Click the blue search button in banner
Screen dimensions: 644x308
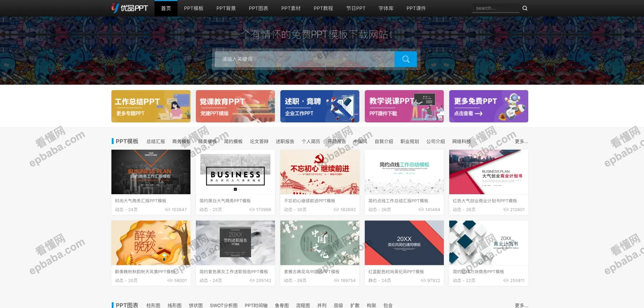point(406,59)
